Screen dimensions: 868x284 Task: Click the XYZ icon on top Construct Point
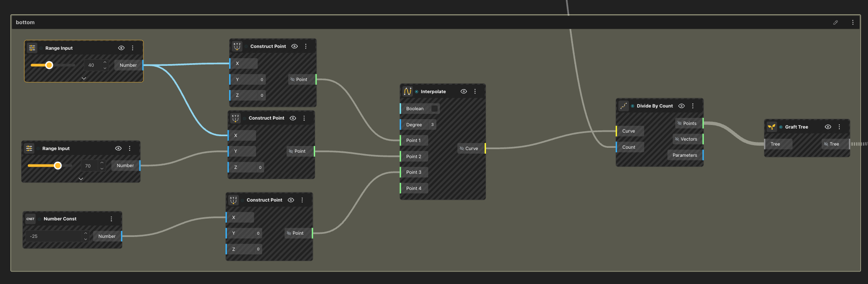(237, 47)
